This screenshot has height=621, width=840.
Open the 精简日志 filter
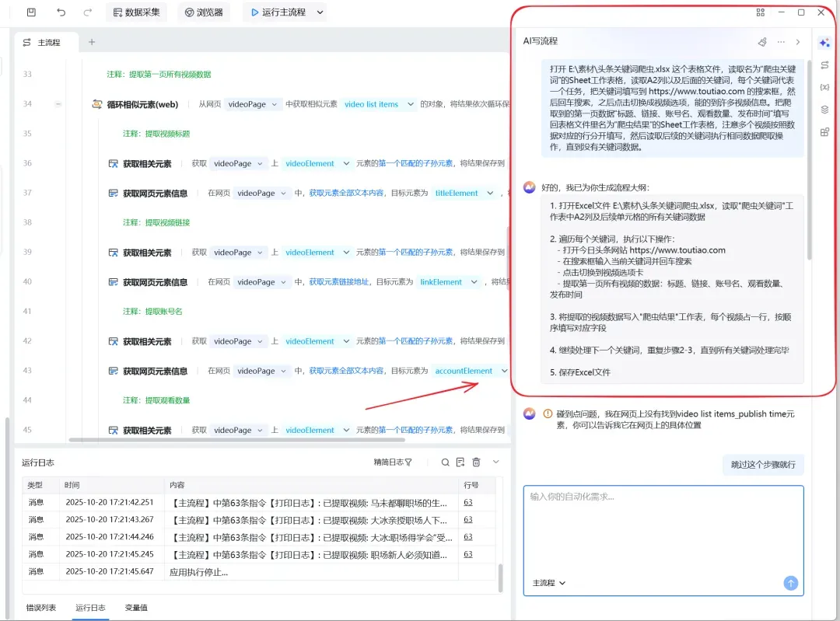pyautogui.click(x=393, y=462)
